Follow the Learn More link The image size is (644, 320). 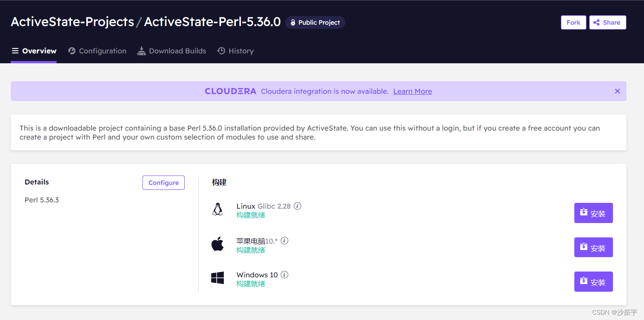point(413,91)
